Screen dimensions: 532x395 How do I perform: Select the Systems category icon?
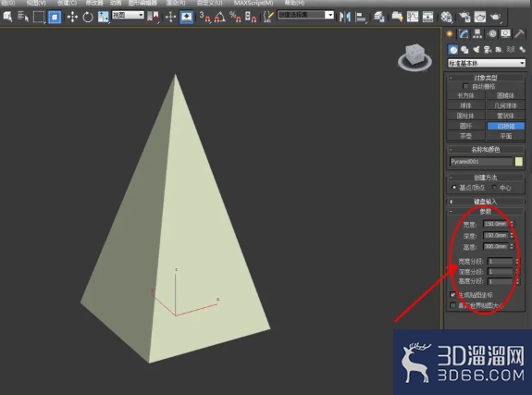(522, 50)
